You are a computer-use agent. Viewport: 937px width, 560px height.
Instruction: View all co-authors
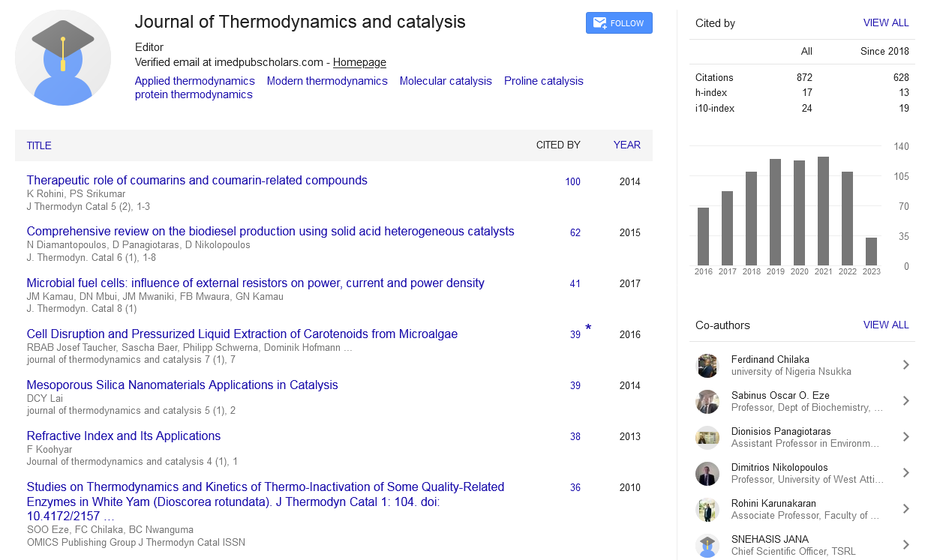pos(885,325)
